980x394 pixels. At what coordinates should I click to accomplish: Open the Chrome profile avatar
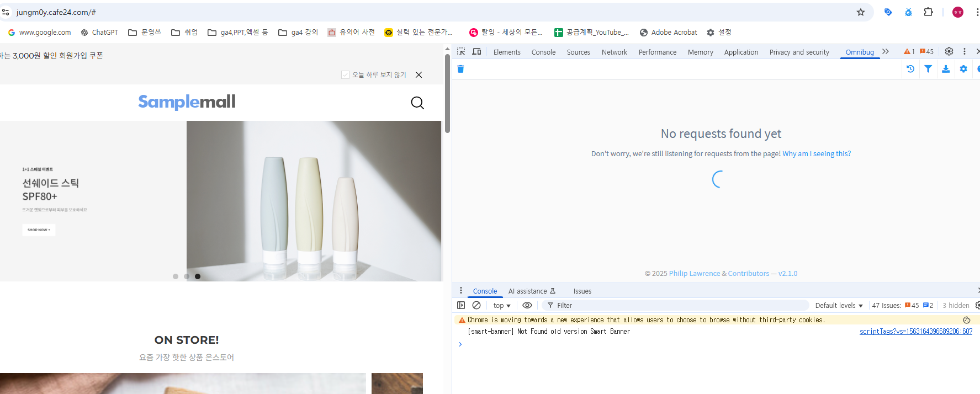click(x=958, y=12)
